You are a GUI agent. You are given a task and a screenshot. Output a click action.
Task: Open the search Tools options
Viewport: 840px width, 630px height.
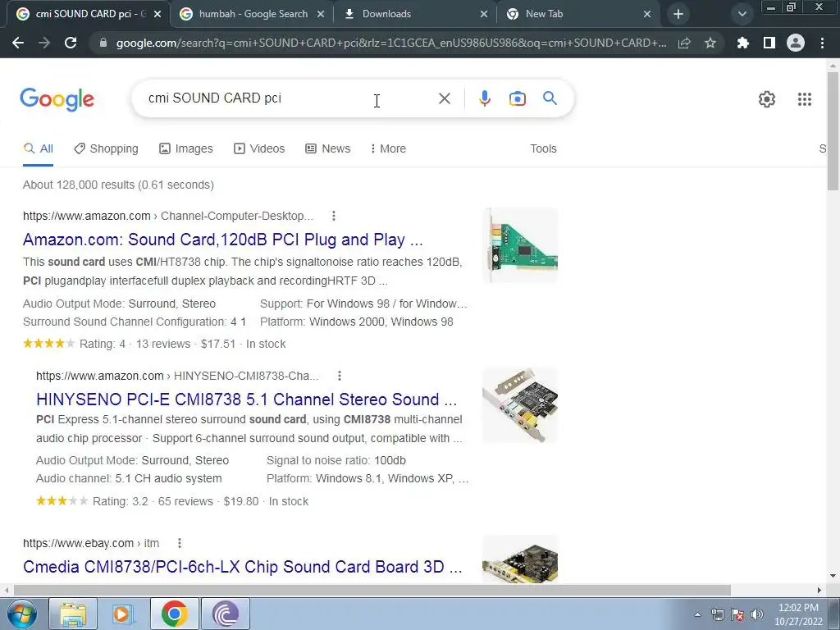tap(543, 149)
